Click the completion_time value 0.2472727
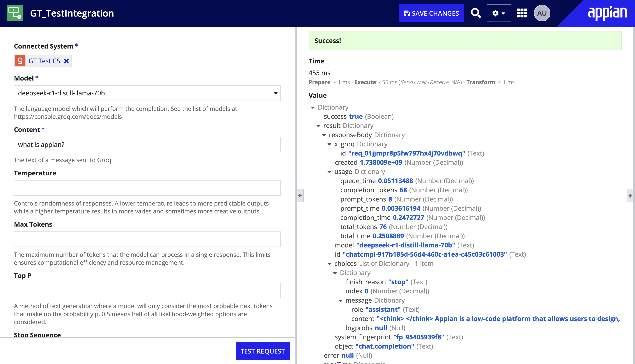635x364 pixels. [408, 217]
